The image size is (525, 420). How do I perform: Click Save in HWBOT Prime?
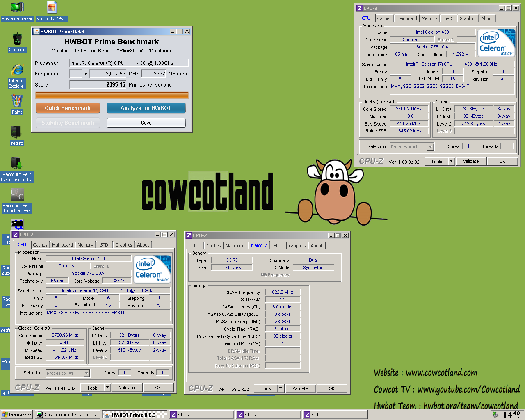[x=146, y=123]
